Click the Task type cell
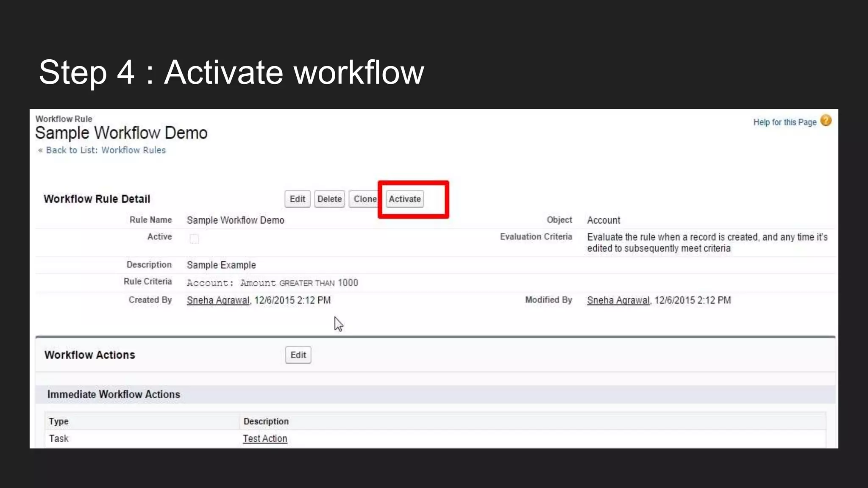 click(x=58, y=439)
